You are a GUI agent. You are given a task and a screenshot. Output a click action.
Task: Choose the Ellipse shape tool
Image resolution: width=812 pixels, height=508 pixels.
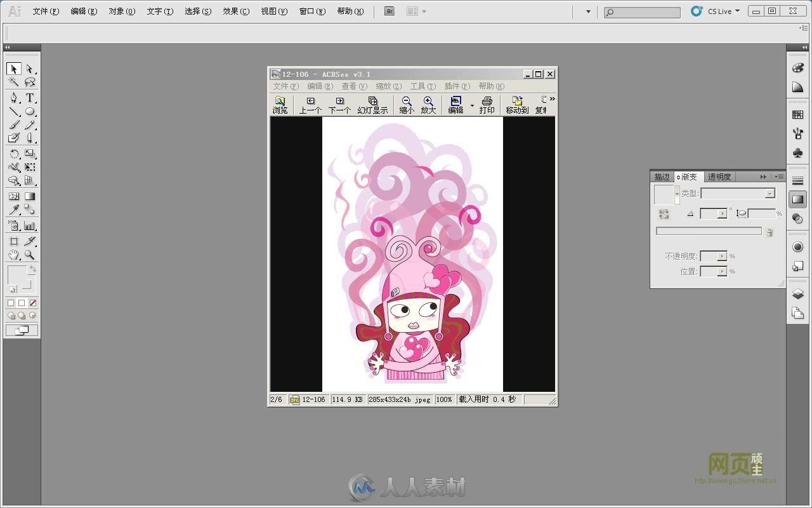click(x=30, y=111)
